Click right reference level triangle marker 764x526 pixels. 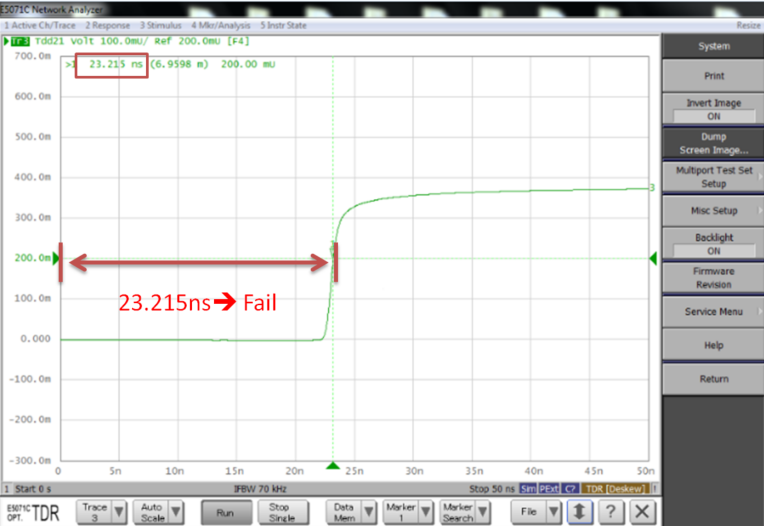pos(653,258)
